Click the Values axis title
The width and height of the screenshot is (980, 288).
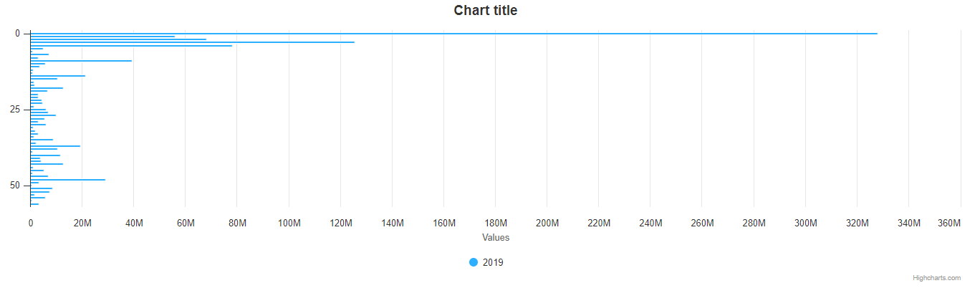point(496,237)
